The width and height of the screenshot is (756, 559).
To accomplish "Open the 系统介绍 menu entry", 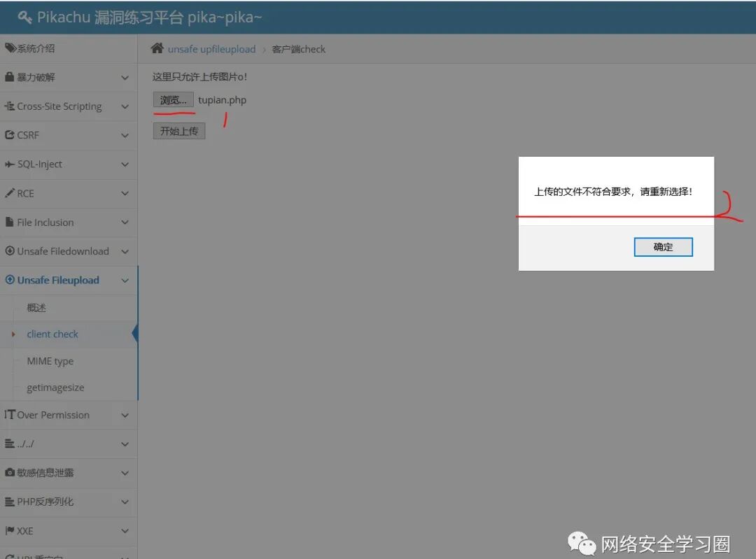I will [36, 48].
